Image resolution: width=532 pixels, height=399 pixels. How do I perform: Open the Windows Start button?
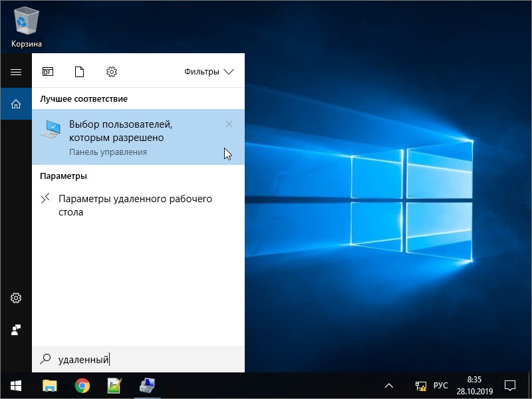click(x=16, y=386)
